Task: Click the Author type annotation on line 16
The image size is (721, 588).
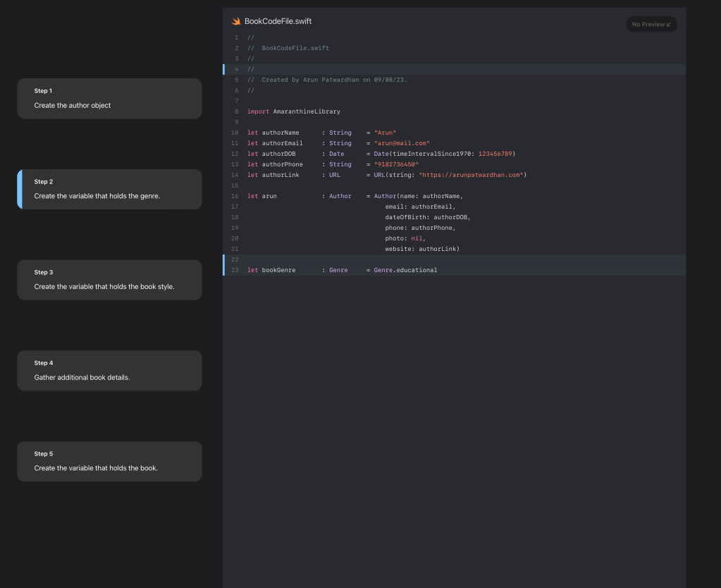Action: point(340,196)
